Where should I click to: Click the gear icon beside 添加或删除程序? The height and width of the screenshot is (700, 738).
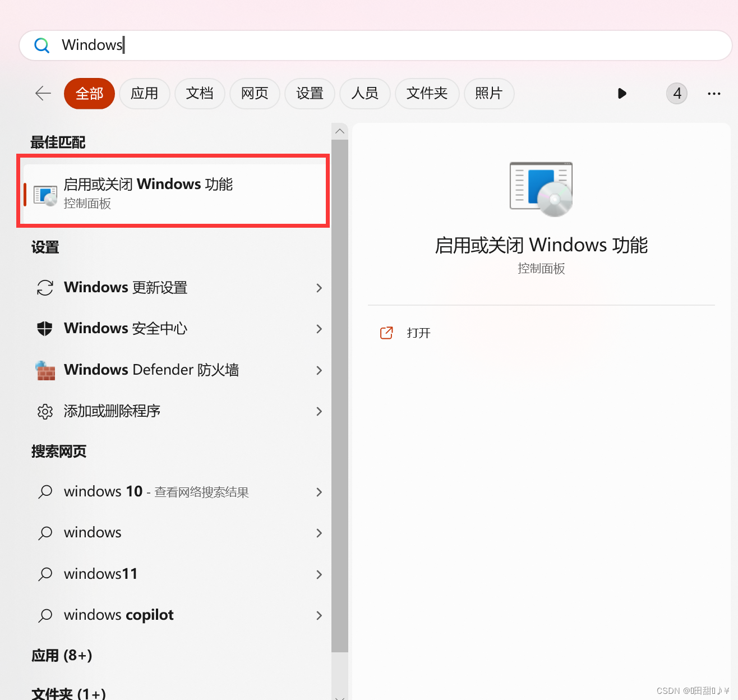pyautogui.click(x=45, y=412)
